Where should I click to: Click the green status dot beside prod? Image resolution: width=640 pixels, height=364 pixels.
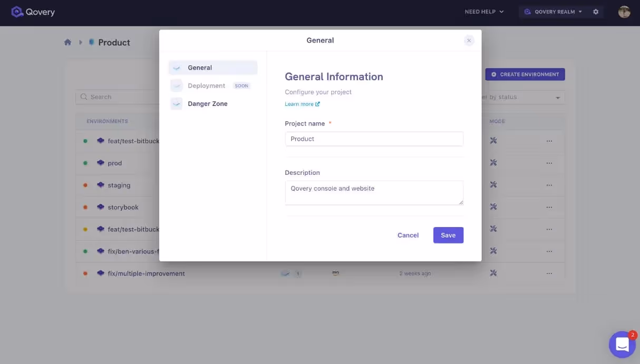(x=84, y=163)
